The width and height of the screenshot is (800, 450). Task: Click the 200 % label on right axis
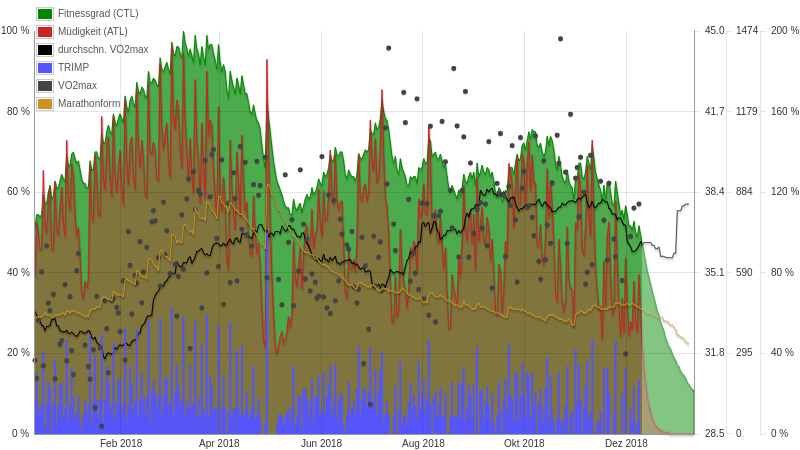[784, 31]
